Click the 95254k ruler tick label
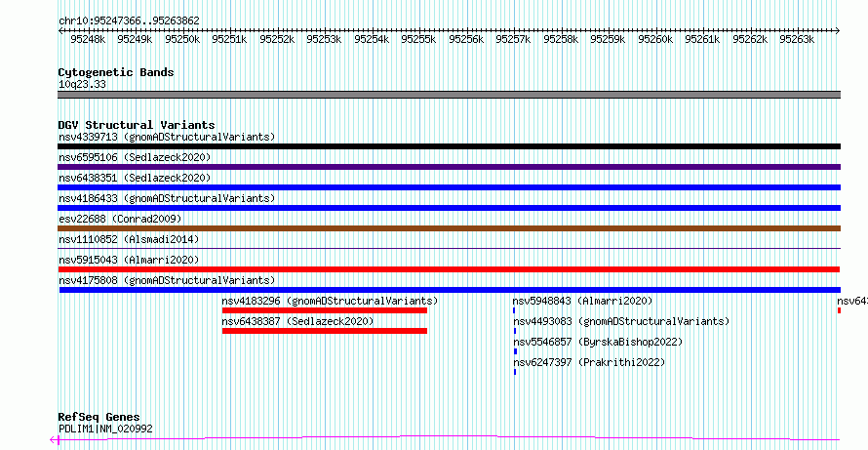This screenshot has height=450, width=868. point(372,39)
